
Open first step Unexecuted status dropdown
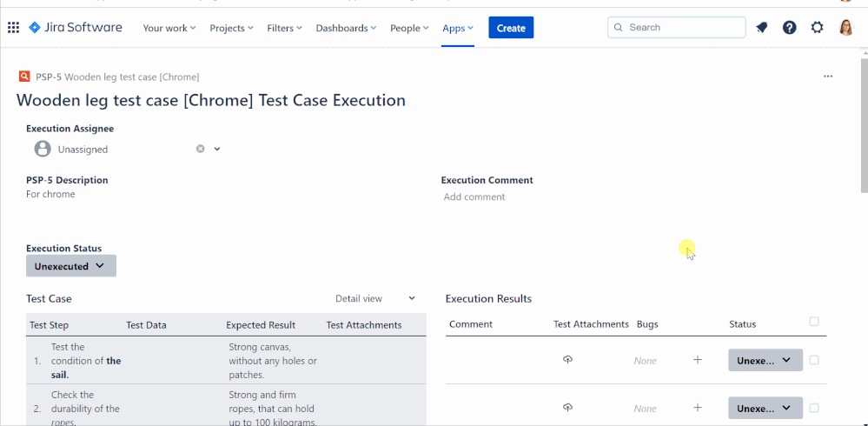tap(765, 360)
